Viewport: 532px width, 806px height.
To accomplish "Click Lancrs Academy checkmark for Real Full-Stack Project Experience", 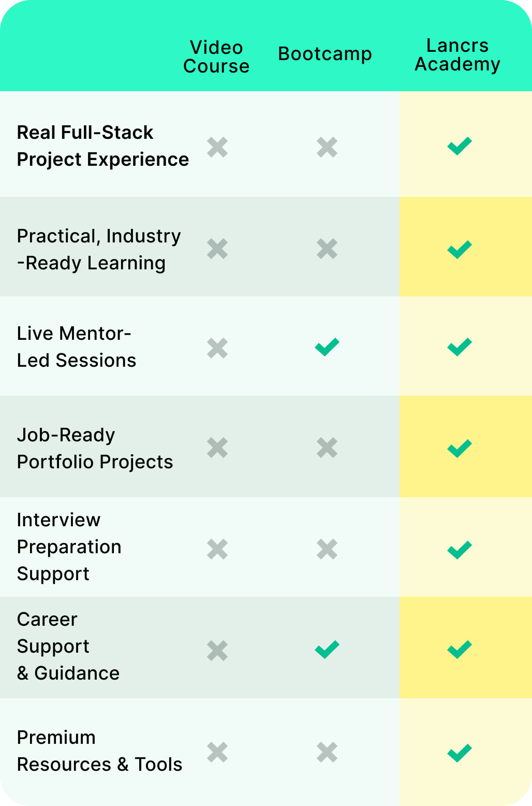I will [459, 146].
